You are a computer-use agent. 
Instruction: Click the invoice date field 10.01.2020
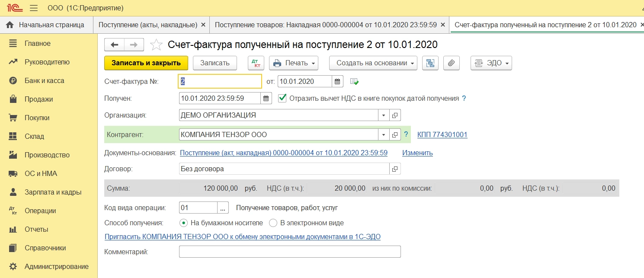pyautogui.click(x=305, y=81)
